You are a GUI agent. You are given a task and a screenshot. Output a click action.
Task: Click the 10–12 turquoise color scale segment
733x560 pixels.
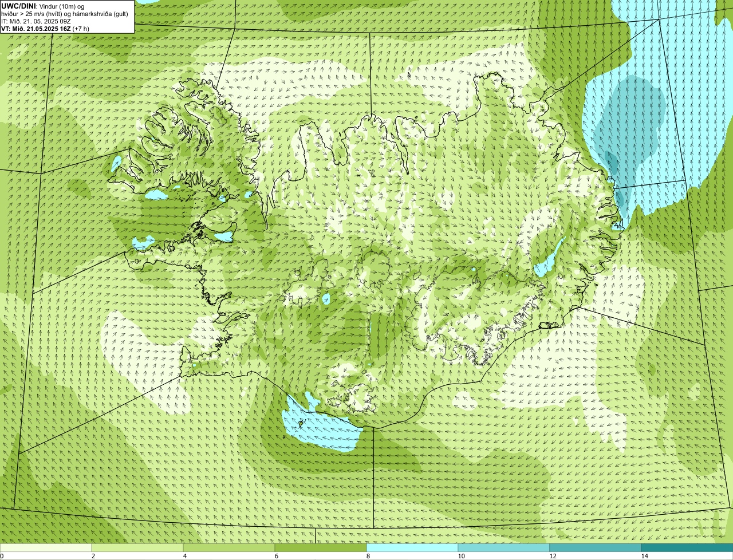tap(504, 547)
